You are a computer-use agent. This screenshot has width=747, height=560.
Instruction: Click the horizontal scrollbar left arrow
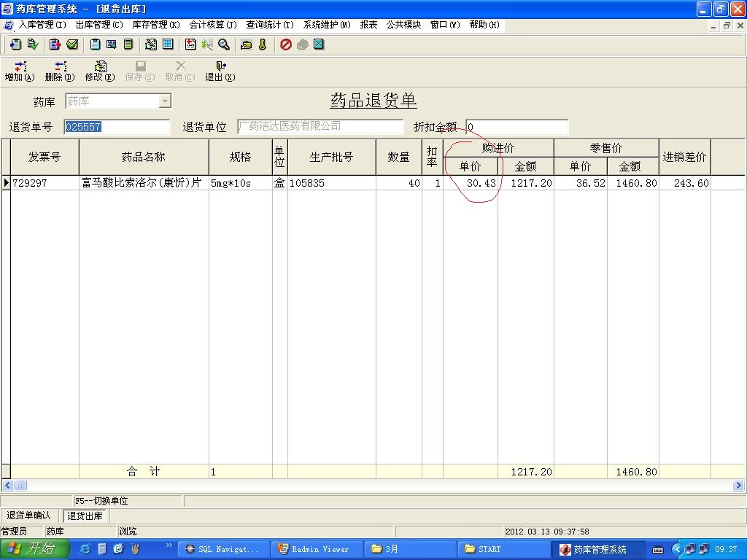coord(7,485)
